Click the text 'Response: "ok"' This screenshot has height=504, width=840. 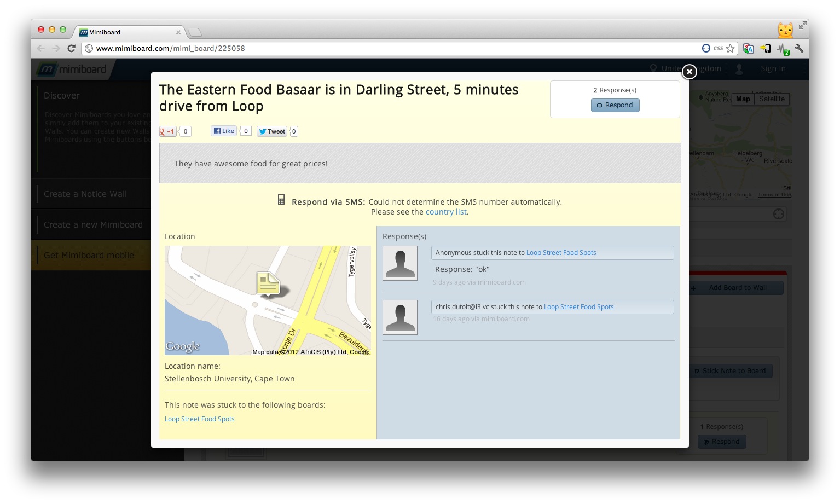[x=462, y=269]
